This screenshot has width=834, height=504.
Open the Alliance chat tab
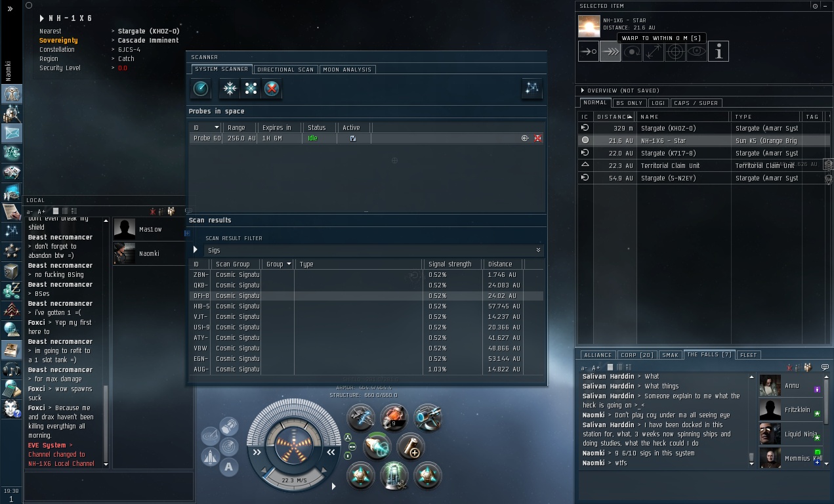point(598,355)
